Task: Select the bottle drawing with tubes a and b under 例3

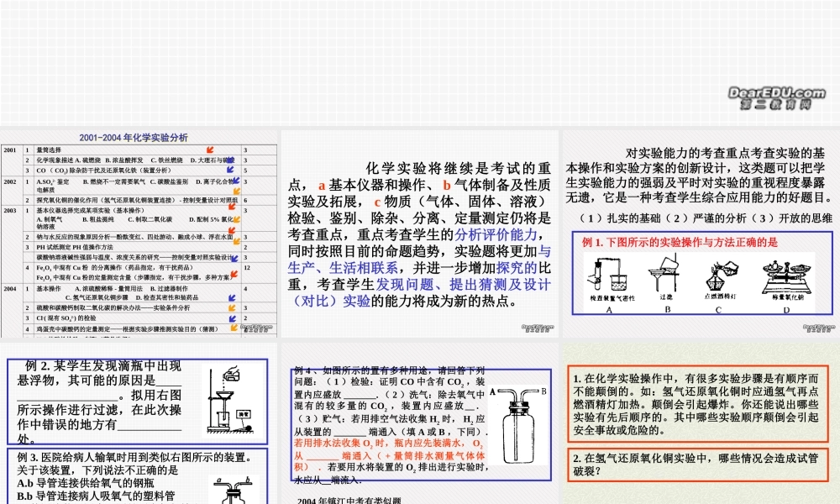Action: (233, 490)
